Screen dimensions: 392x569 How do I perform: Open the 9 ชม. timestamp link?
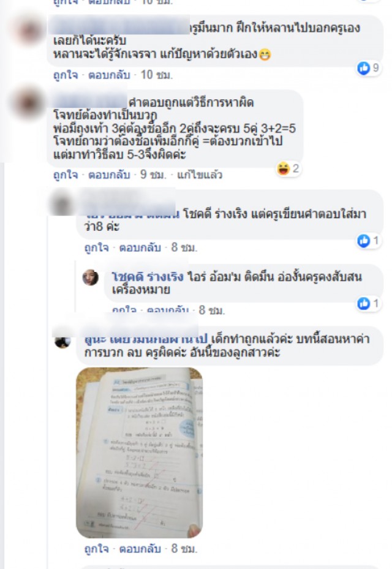[x=153, y=175]
